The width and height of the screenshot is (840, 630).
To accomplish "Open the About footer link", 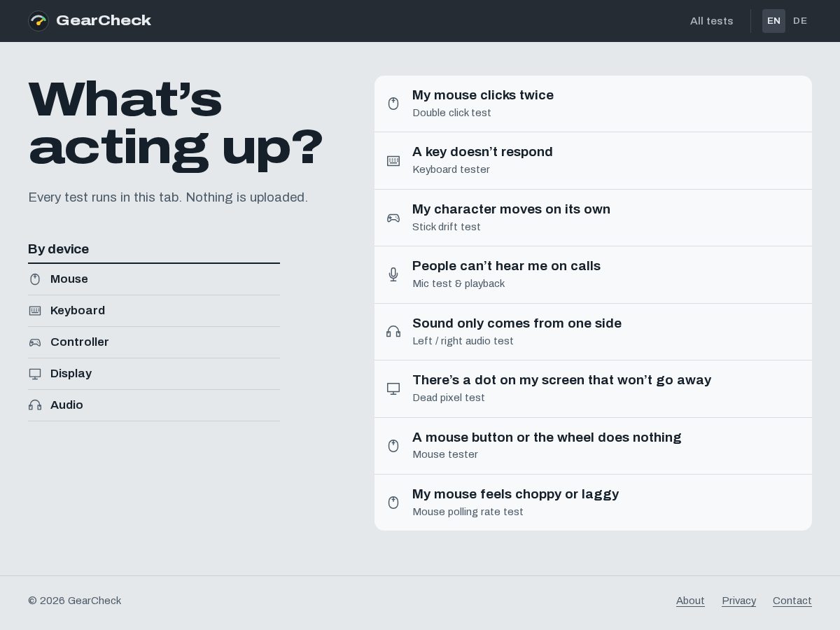I will [x=690, y=601].
